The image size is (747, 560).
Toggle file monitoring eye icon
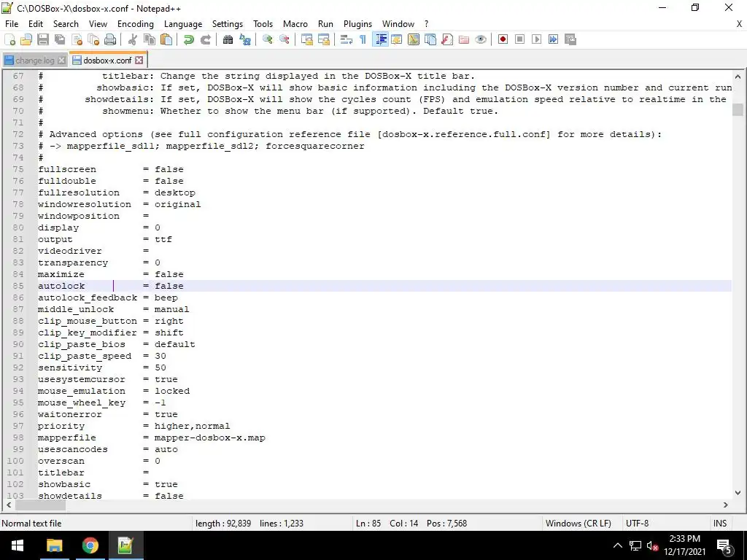(481, 39)
